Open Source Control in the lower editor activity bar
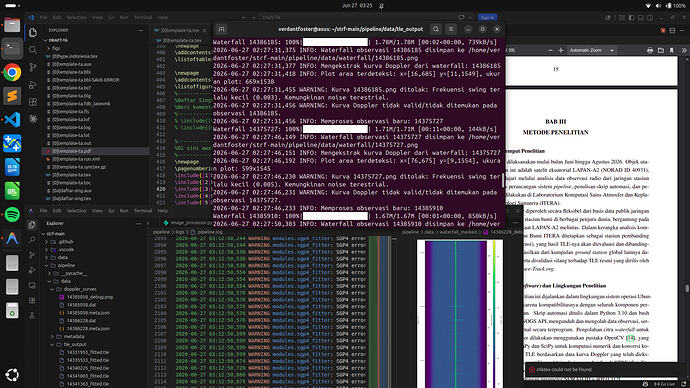The image size is (690, 388). (x=32, y=255)
